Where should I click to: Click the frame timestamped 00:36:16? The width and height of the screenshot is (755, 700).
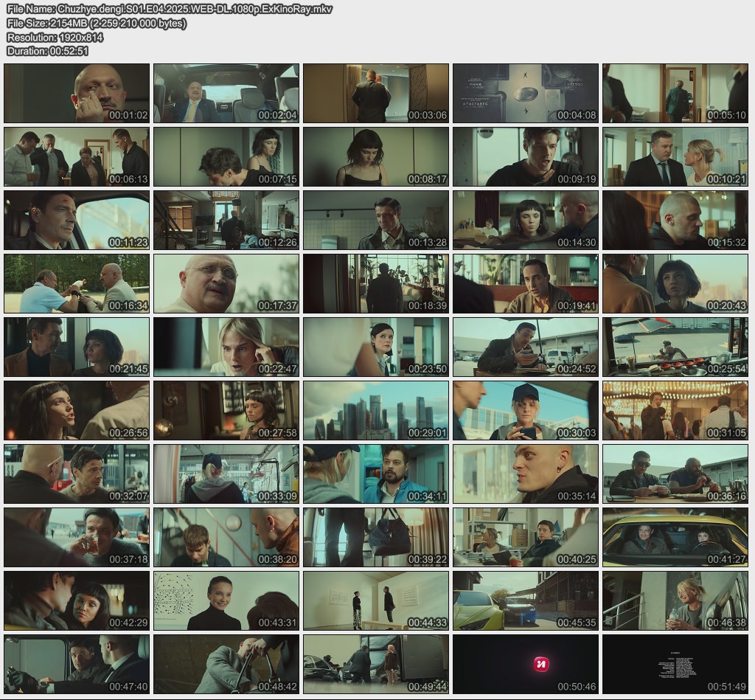(x=675, y=474)
